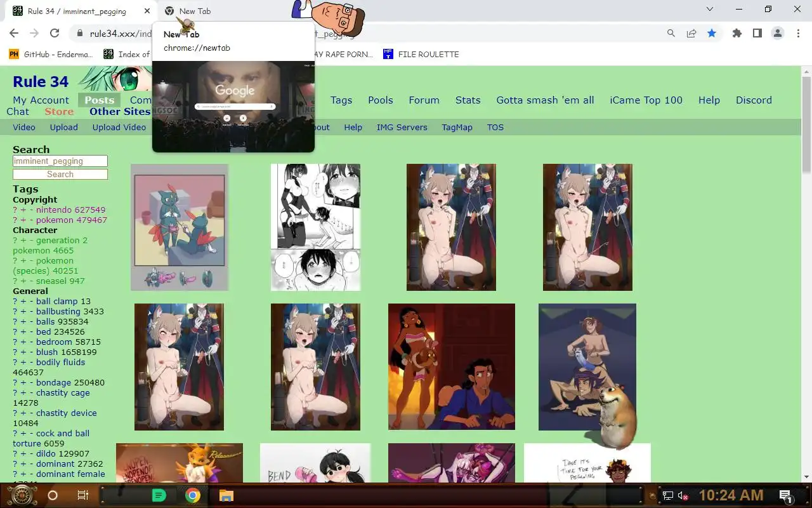Image resolution: width=812 pixels, height=508 pixels.
Task: Open the Chrome profile avatar menu
Action: click(778, 33)
